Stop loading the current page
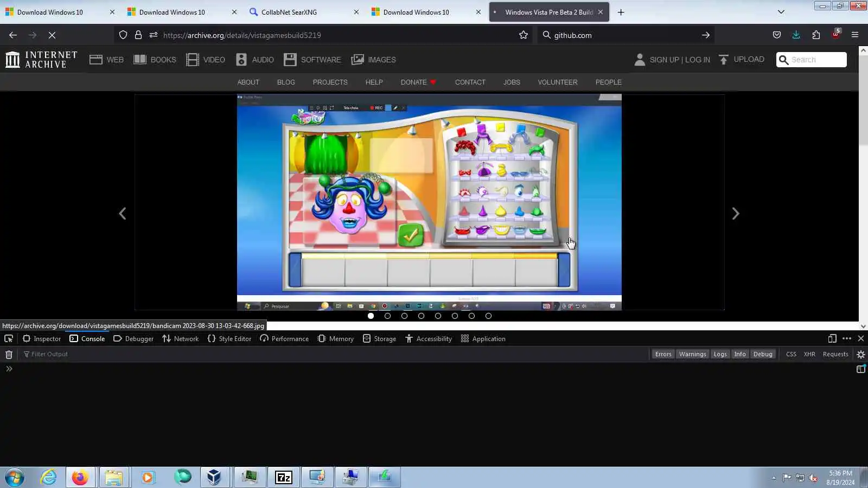The image size is (868, 488). (52, 35)
